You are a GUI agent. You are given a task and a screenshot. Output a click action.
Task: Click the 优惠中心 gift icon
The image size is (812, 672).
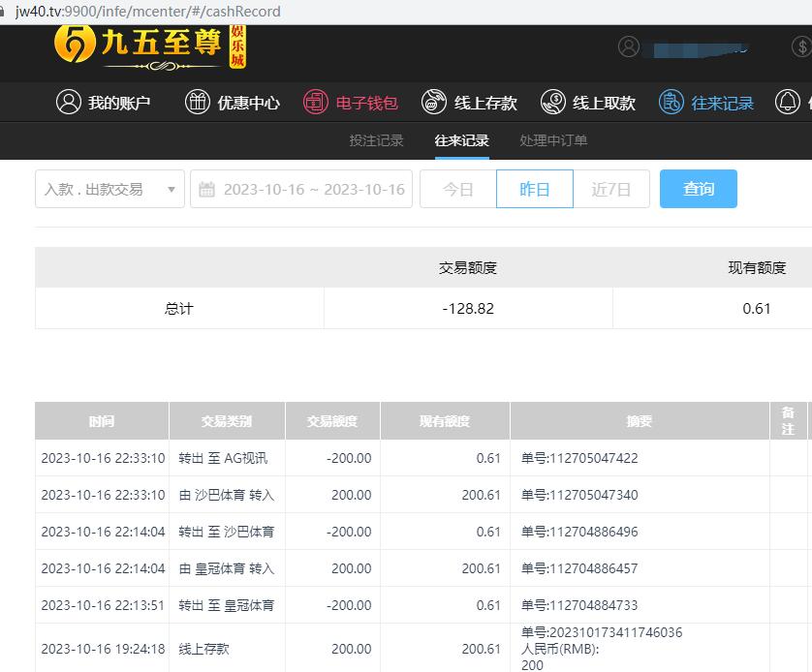198,102
